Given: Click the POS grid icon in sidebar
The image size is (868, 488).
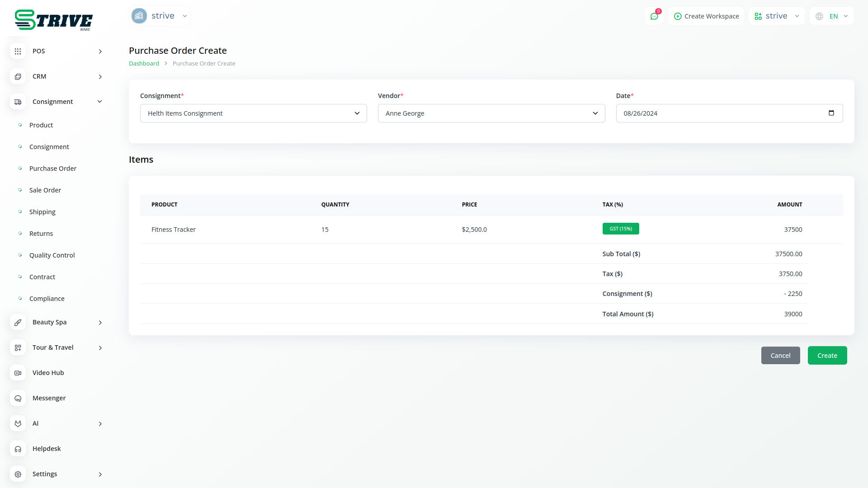Looking at the screenshot, I should pyautogui.click(x=18, y=51).
